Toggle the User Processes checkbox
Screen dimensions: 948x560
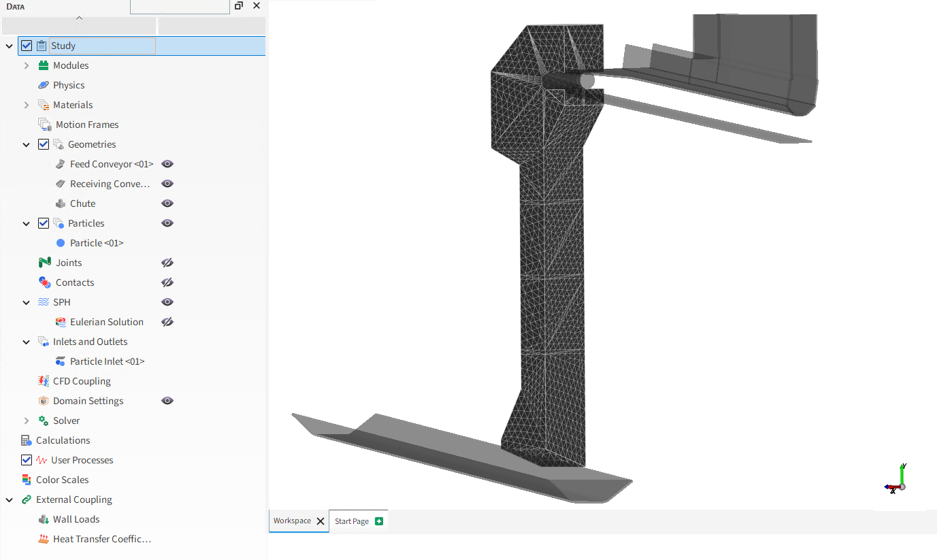pos(27,460)
